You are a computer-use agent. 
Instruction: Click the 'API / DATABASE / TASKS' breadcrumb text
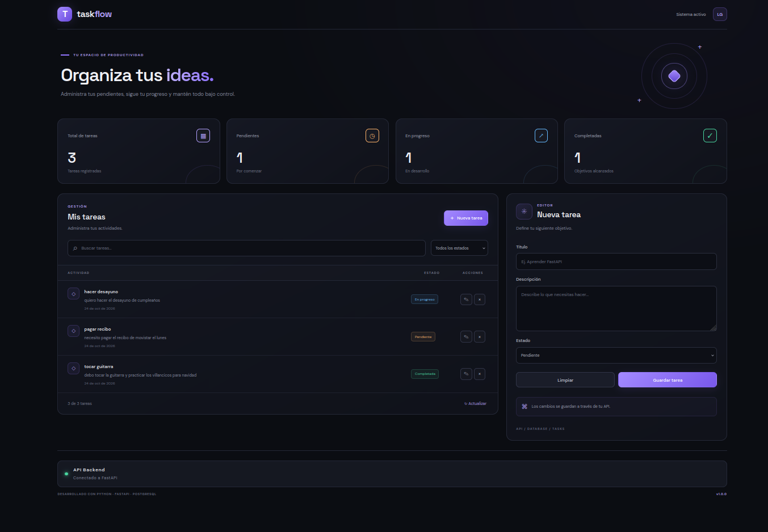point(540,429)
